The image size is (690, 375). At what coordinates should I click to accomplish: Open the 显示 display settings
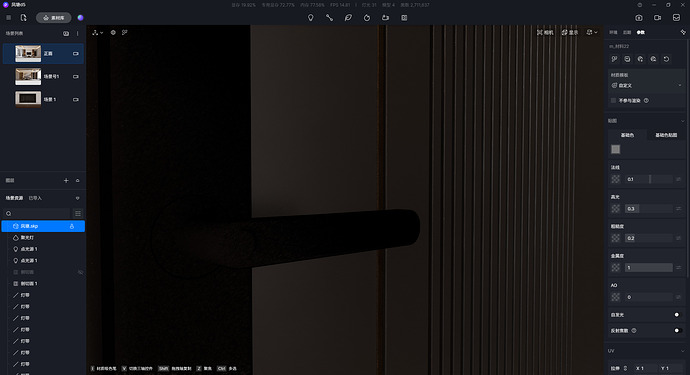[570, 33]
